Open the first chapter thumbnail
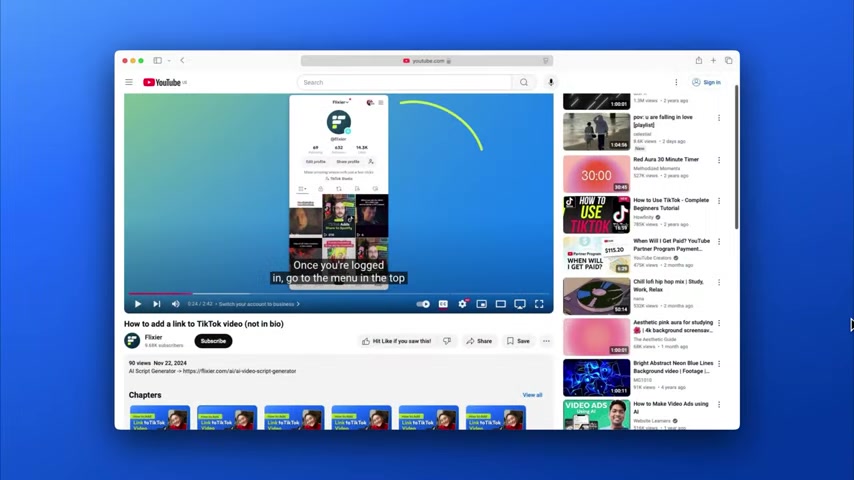 [160, 417]
